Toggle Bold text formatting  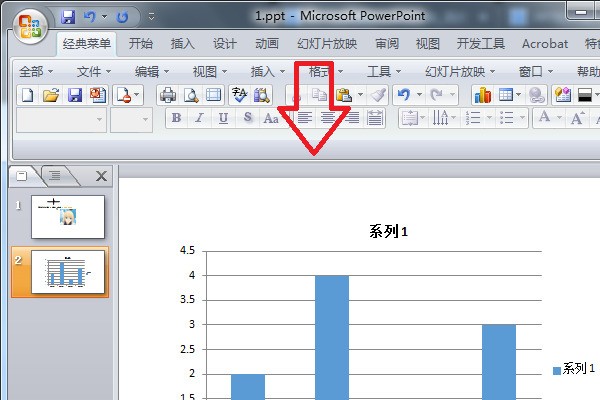click(177, 118)
